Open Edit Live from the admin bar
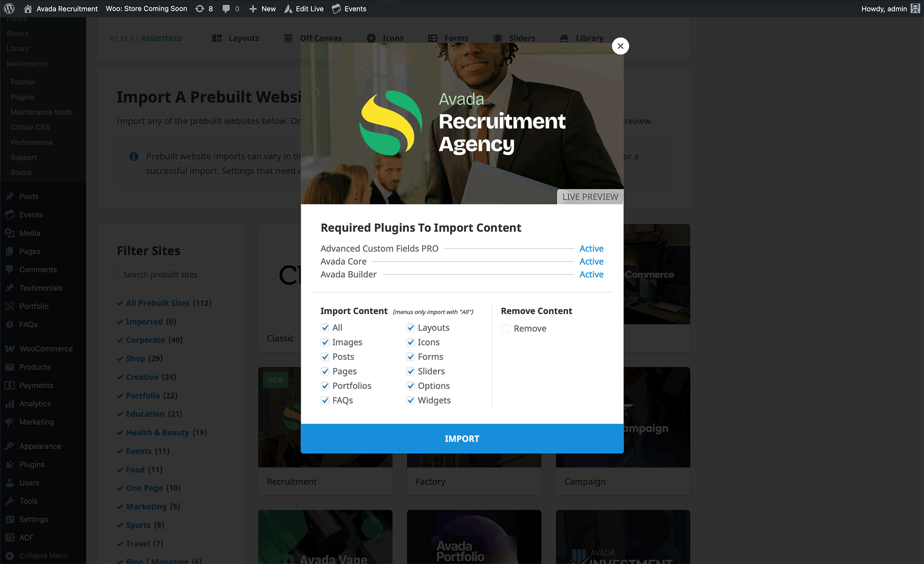Screen dimensions: 924x564 point(309,8)
